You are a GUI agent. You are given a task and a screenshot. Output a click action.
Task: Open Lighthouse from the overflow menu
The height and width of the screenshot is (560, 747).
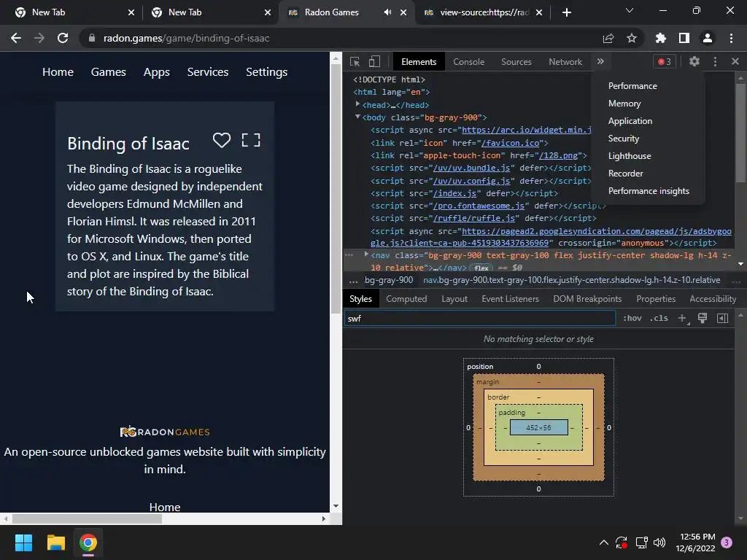click(x=630, y=156)
